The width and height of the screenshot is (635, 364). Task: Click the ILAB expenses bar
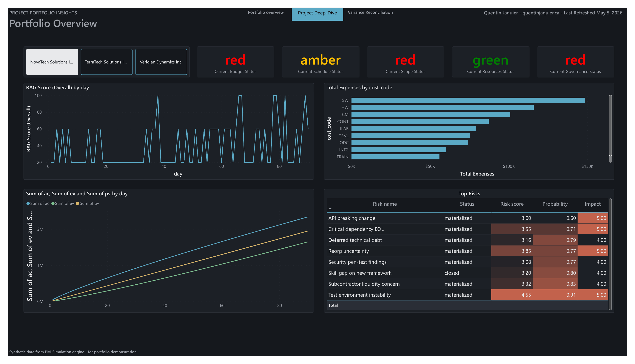(x=414, y=128)
